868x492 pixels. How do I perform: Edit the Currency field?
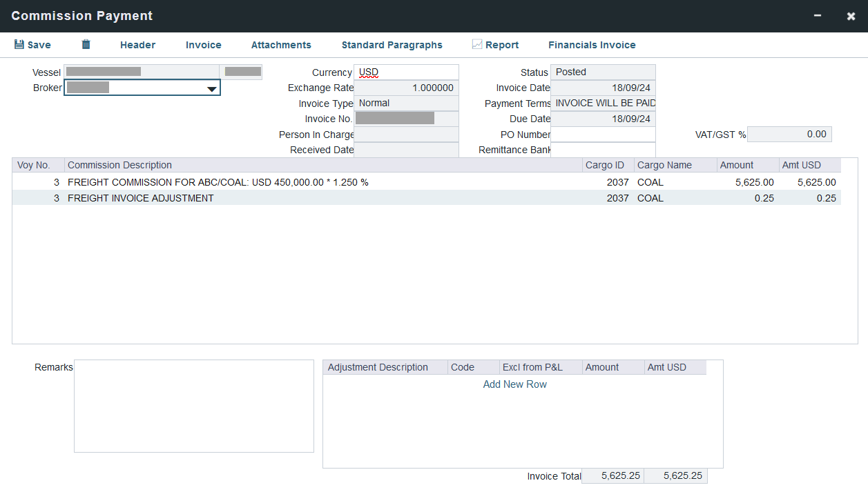(406, 72)
